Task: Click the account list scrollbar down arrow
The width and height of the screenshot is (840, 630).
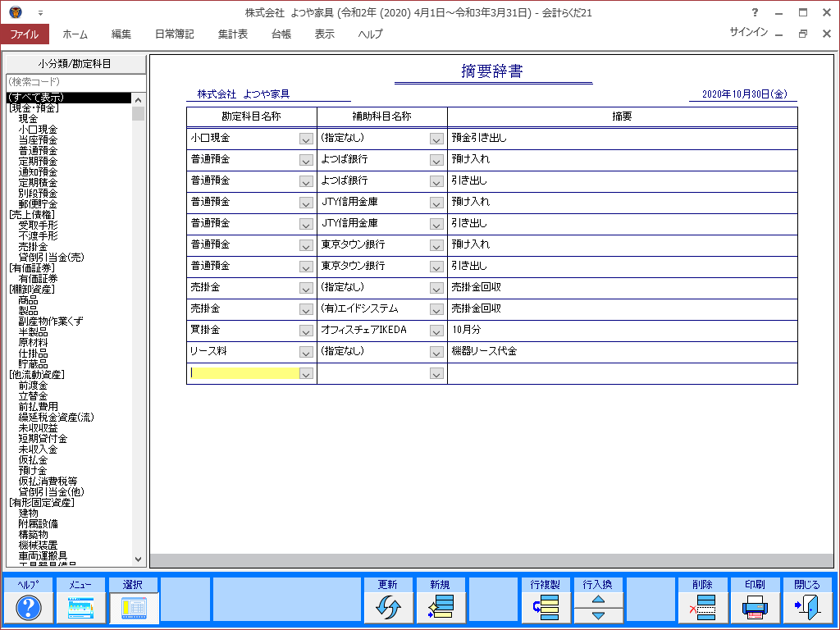Action: 138,559
